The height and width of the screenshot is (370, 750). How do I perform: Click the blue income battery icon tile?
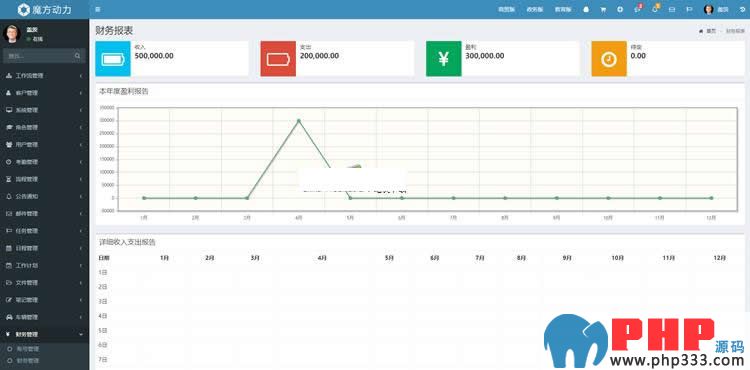click(113, 59)
